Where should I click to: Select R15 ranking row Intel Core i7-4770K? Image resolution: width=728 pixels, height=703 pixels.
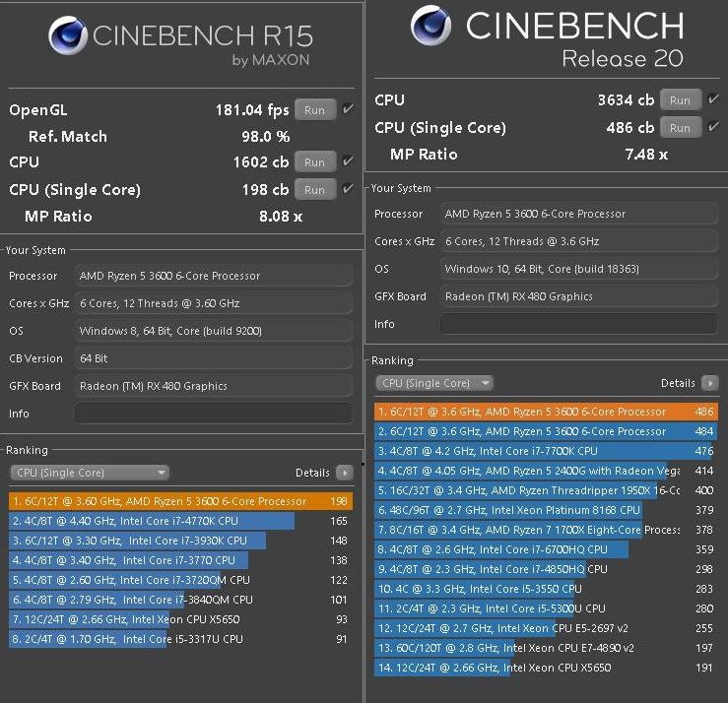pyautogui.click(x=180, y=521)
